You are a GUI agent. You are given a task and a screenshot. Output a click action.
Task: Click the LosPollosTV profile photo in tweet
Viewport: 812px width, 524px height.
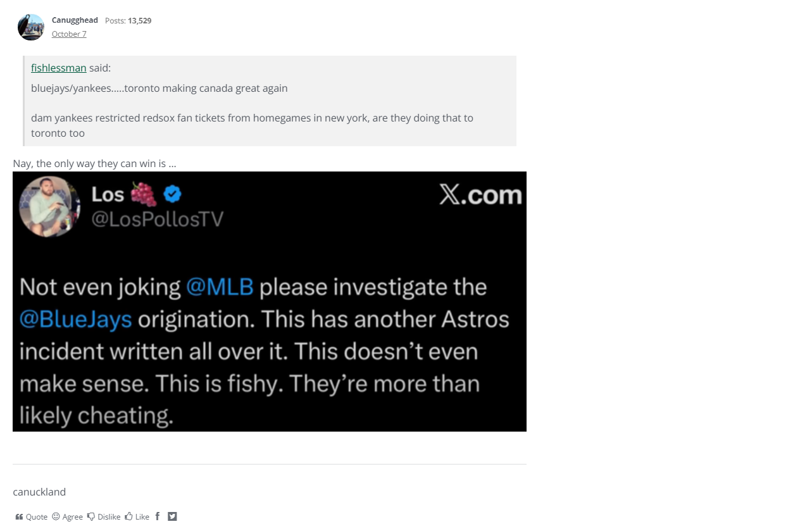[49, 206]
